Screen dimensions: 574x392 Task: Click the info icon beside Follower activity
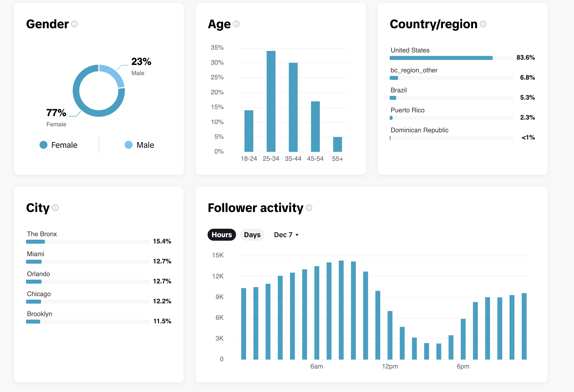[309, 208]
